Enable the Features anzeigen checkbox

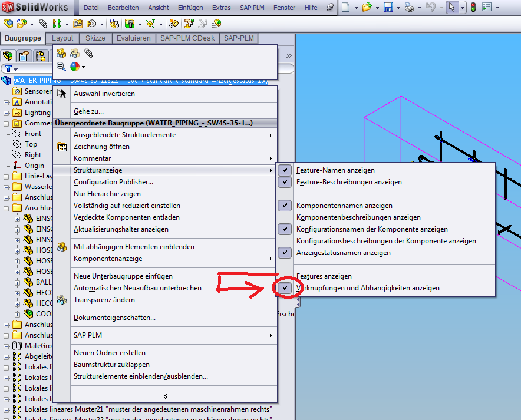click(x=285, y=276)
